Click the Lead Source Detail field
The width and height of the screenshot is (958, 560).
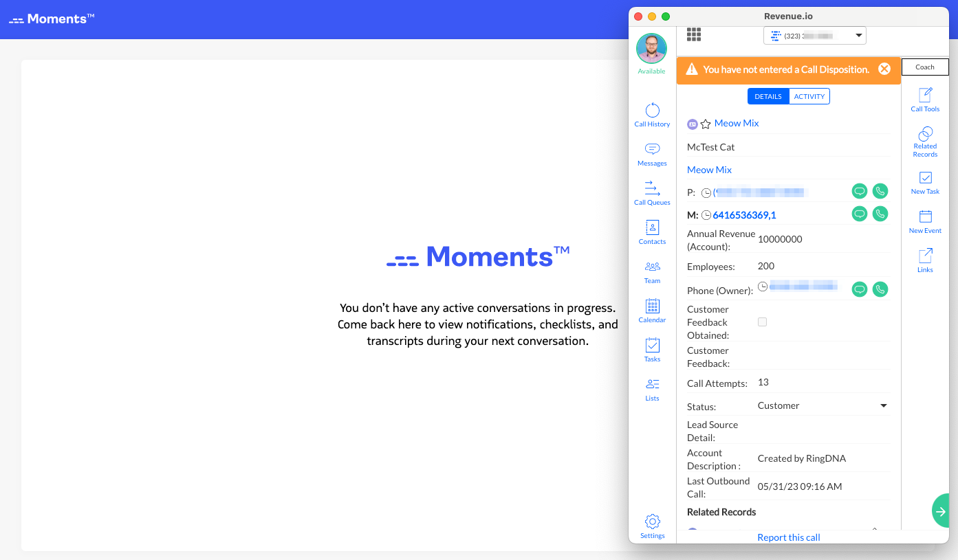pyautogui.click(x=823, y=431)
